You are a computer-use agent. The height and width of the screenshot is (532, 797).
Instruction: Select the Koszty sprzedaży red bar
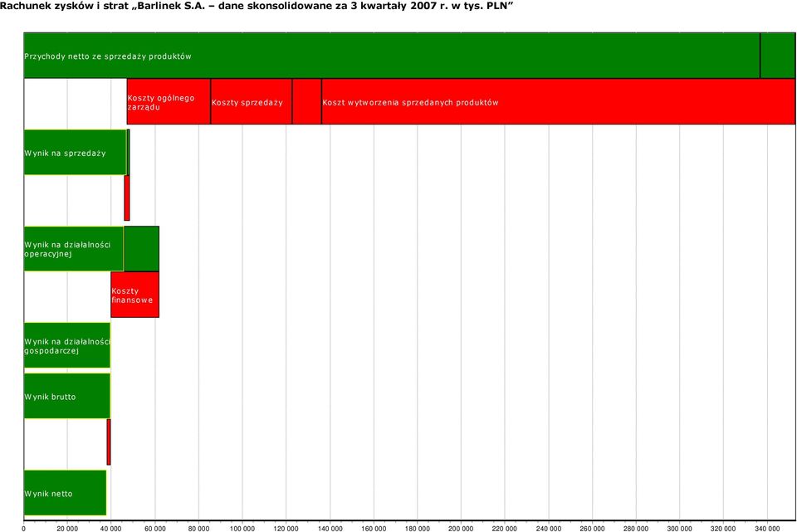252,101
